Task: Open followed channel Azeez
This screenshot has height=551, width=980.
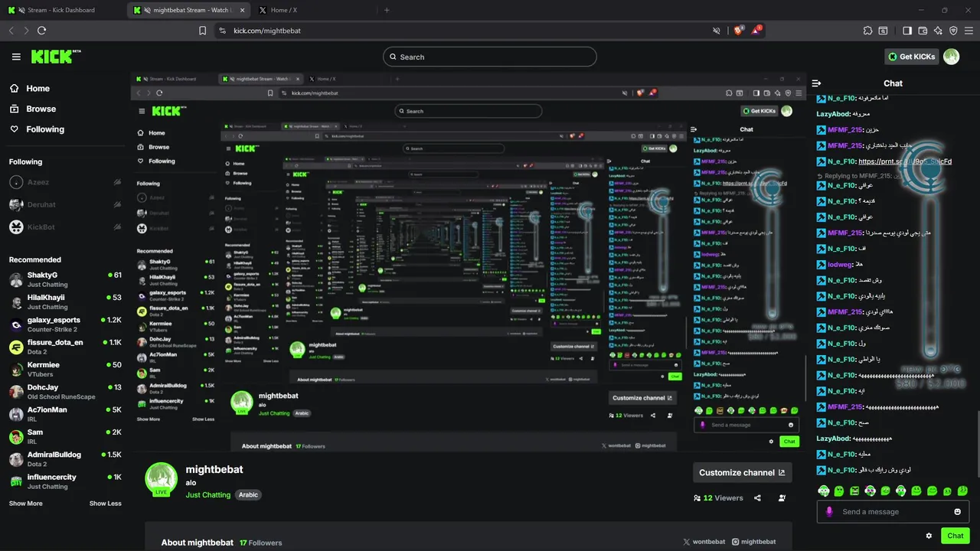Action: (x=65, y=182)
